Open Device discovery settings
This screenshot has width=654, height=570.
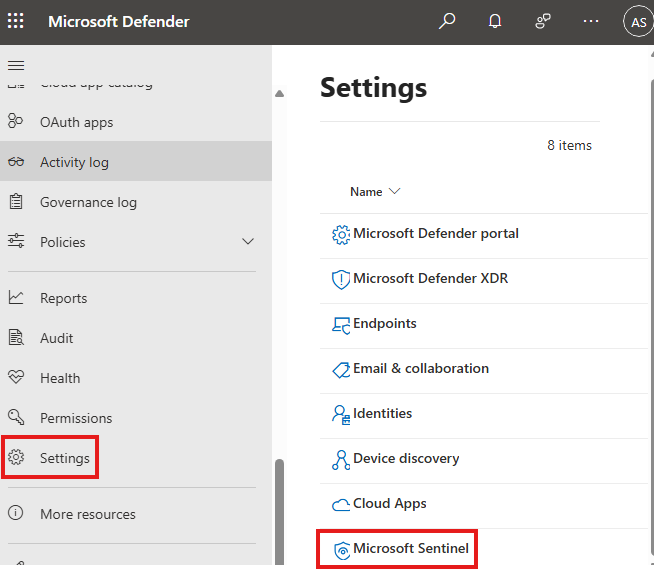click(406, 459)
